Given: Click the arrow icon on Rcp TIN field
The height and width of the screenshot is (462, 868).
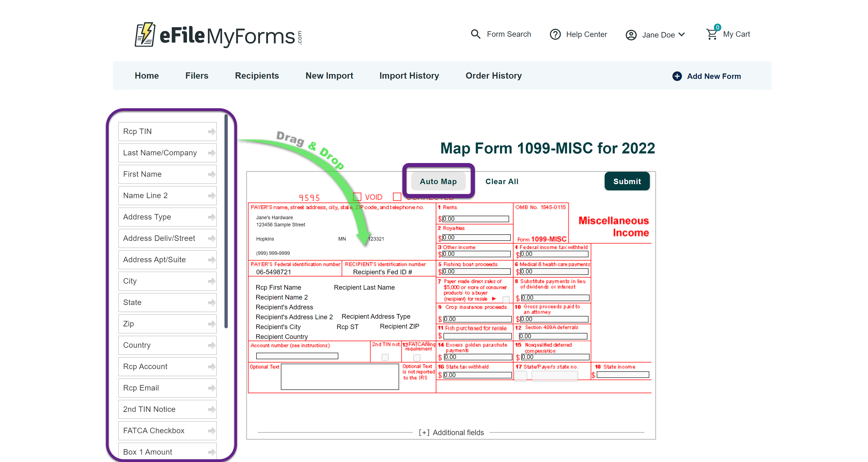Looking at the screenshot, I should click(211, 132).
